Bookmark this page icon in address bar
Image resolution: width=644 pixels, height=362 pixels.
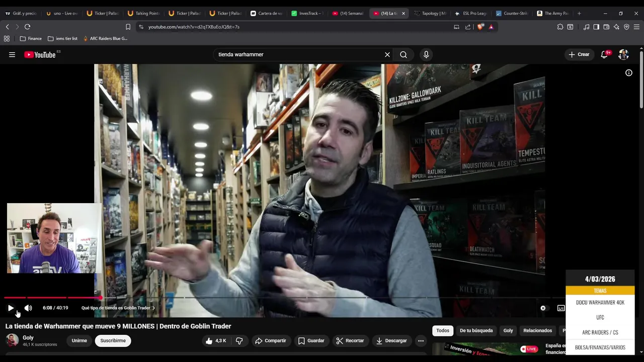tap(128, 27)
